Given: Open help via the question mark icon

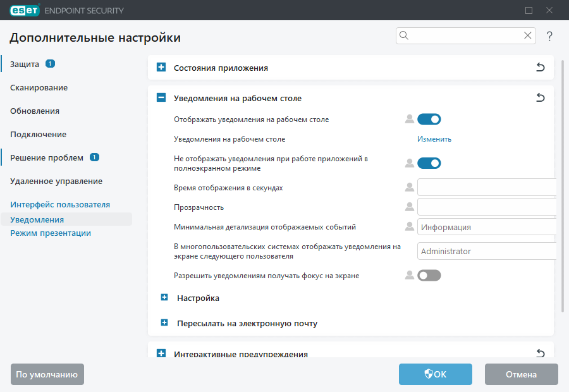Looking at the screenshot, I should (x=549, y=36).
